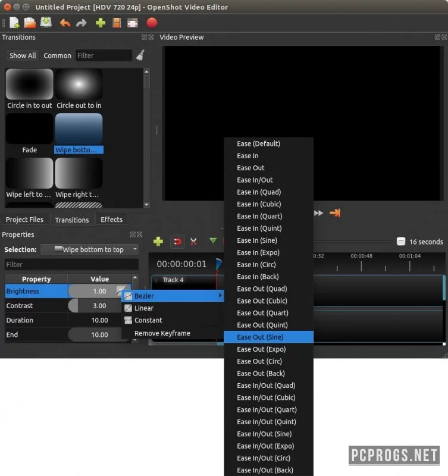Float the Properties panel
The image size is (448, 476).
pyautogui.click(x=133, y=234)
